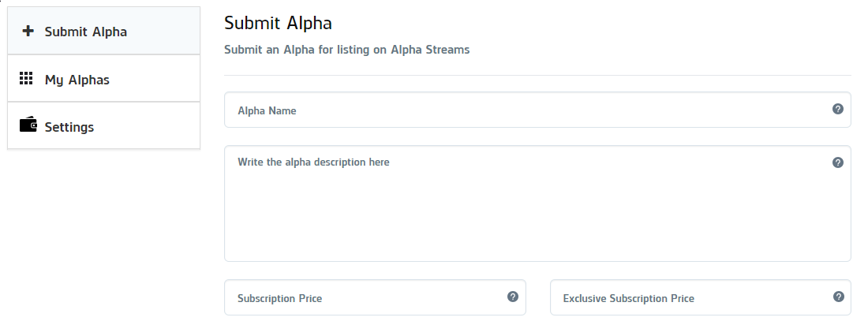Click the 'Alpha Name' placeholder text
Viewport: 868px width, 321px height.
pos(267,110)
